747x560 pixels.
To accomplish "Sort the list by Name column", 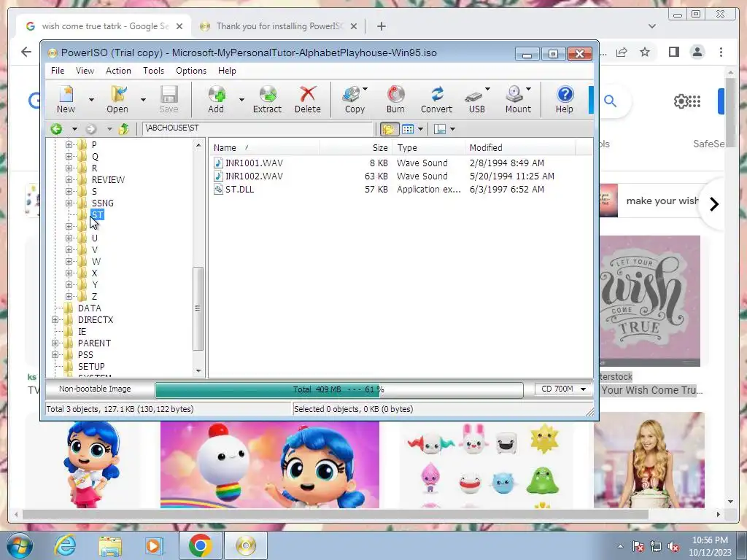I will (264, 147).
